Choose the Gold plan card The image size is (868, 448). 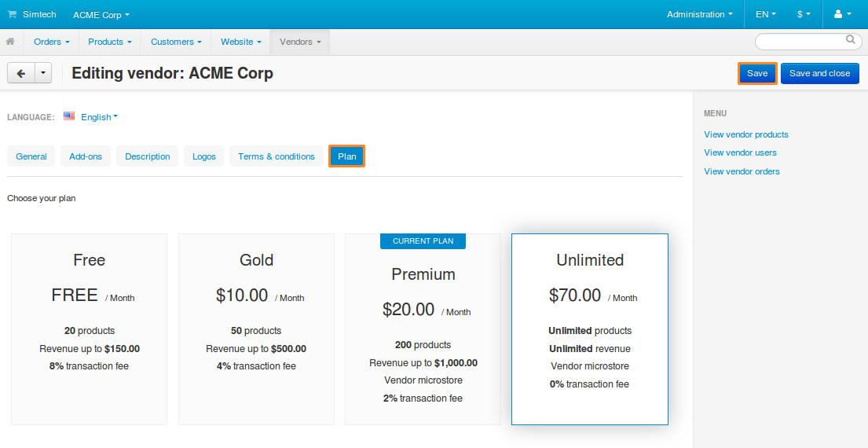(x=256, y=329)
